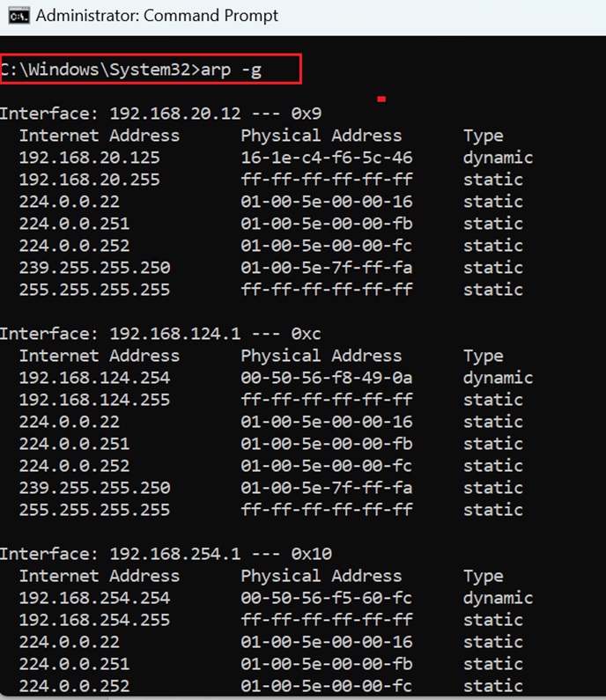This screenshot has width=606, height=700.
Task: Click IP address 192.168.20.125
Action: point(89,158)
